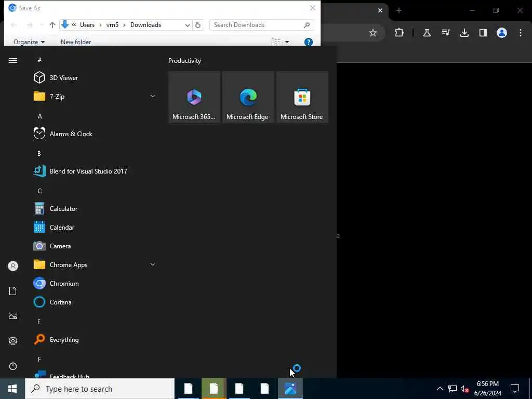532x399 pixels.
Task: Click the Show desktop taskbar strip
Action: (x=530, y=389)
